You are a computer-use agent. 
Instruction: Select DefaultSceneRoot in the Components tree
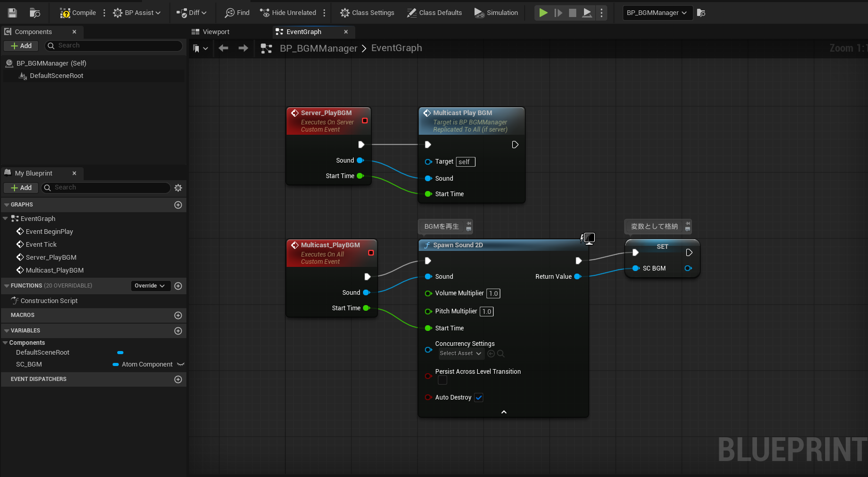tap(56, 76)
